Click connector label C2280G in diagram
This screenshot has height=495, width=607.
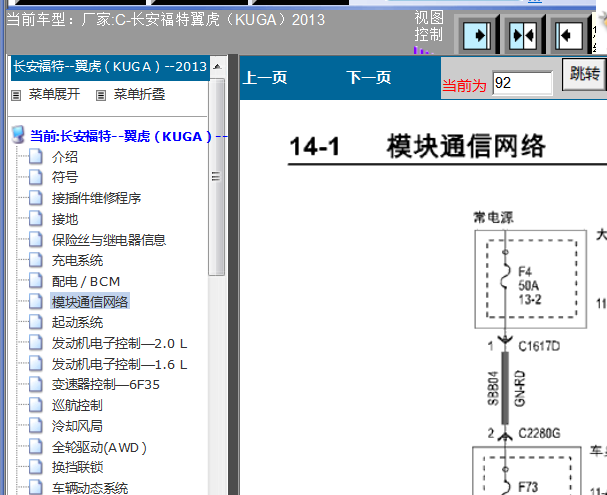(539, 433)
